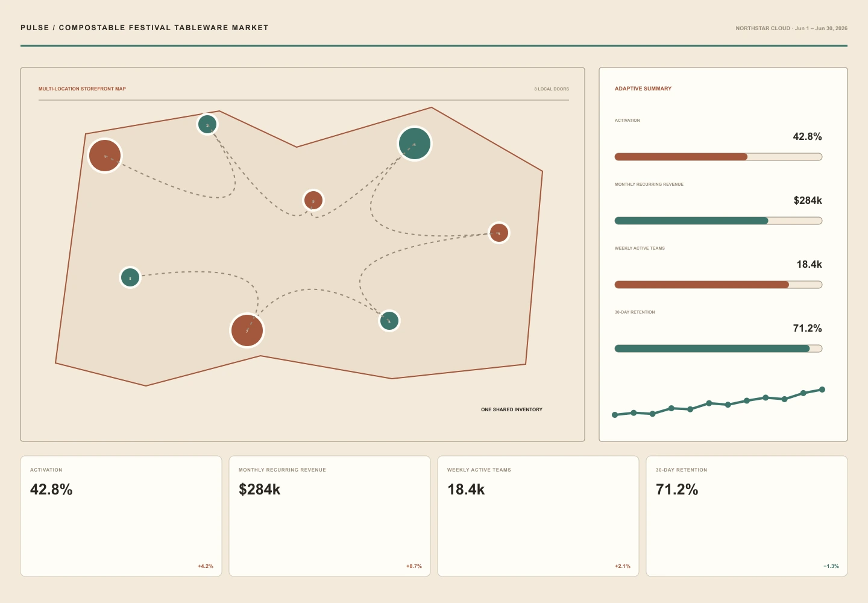This screenshot has height=603, width=868.
Task: Click the 71.2% value in Adaptive Summary
Action: click(x=808, y=329)
